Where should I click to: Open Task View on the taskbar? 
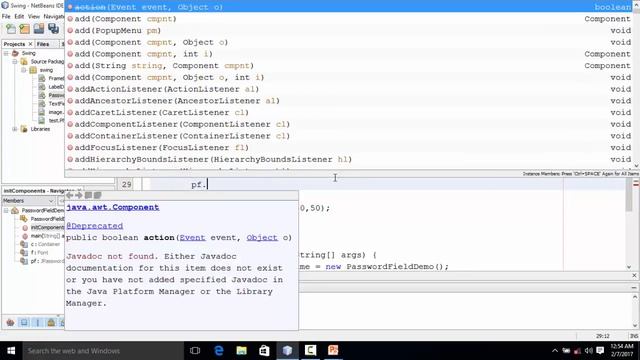[195, 351]
